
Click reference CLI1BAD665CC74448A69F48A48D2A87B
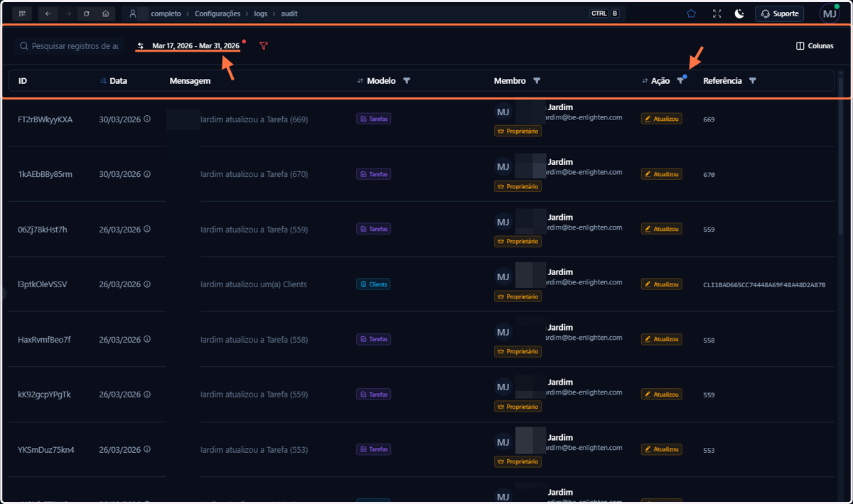tap(764, 284)
